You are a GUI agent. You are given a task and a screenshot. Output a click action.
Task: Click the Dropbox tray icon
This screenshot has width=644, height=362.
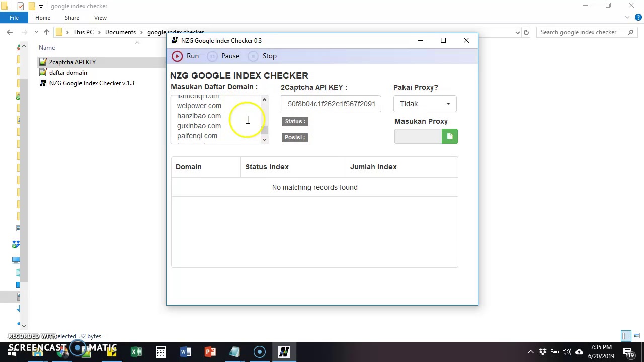pyautogui.click(x=543, y=352)
